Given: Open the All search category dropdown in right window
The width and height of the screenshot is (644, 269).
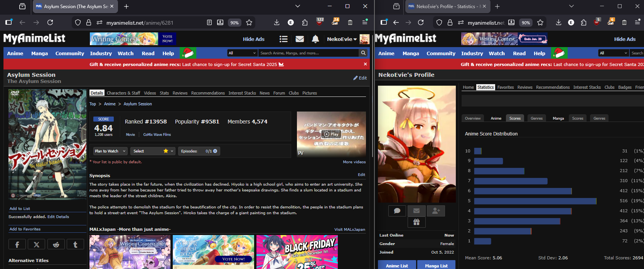Looking at the screenshot, I should (614, 53).
